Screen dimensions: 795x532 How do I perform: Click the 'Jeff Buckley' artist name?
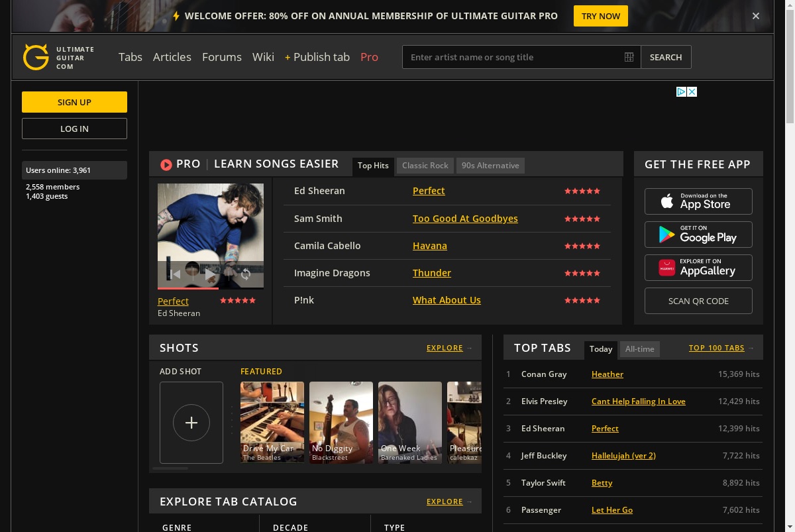click(x=544, y=456)
